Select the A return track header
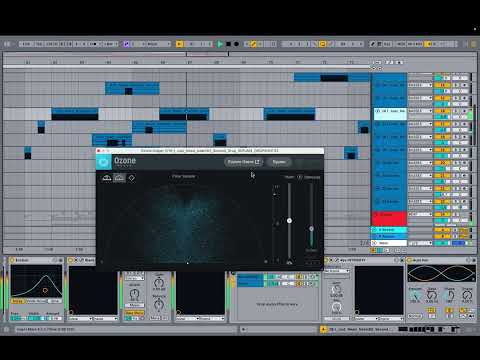Screen dimensions: 480x360 click(389, 230)
